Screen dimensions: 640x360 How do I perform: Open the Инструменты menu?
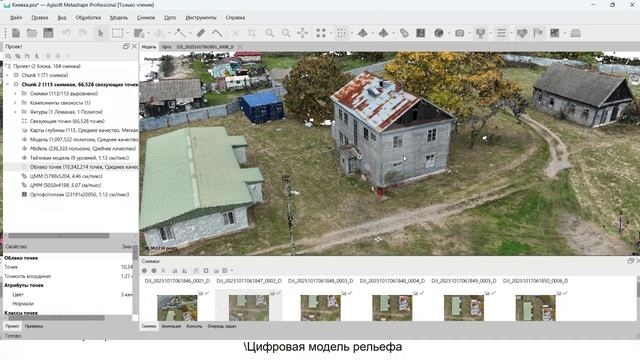point(201,18)
